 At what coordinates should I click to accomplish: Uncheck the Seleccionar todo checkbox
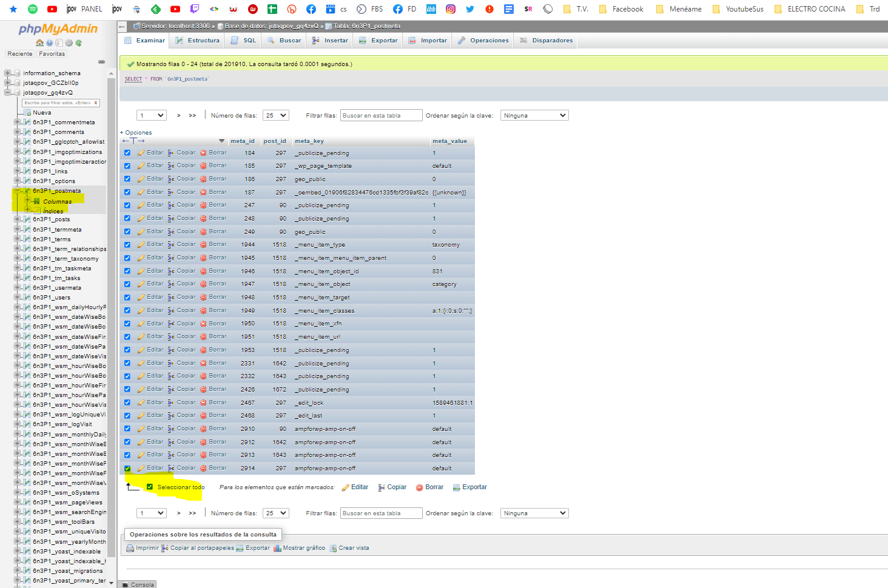150,487
